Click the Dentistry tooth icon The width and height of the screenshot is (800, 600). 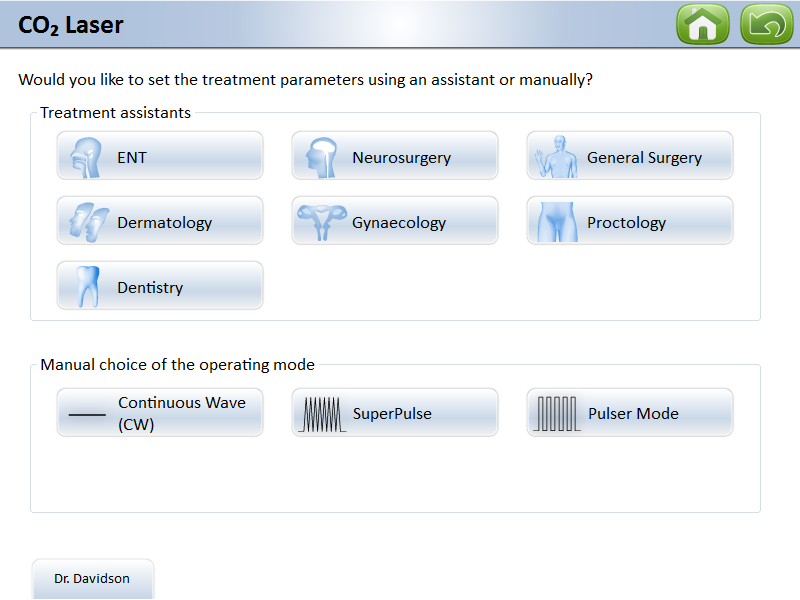pyautogui.click(x=88, y=287)
